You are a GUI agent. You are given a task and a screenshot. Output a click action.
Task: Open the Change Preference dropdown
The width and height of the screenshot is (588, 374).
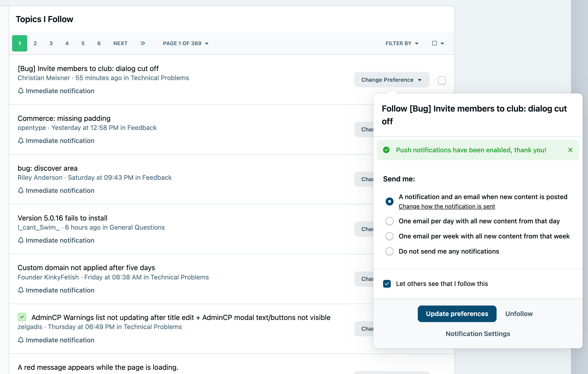click(x=392, y=80)
